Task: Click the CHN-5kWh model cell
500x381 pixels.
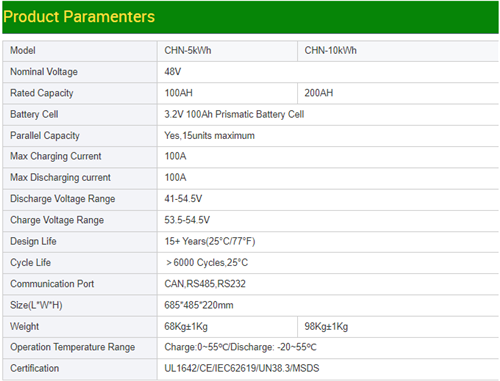Action: 227,51
